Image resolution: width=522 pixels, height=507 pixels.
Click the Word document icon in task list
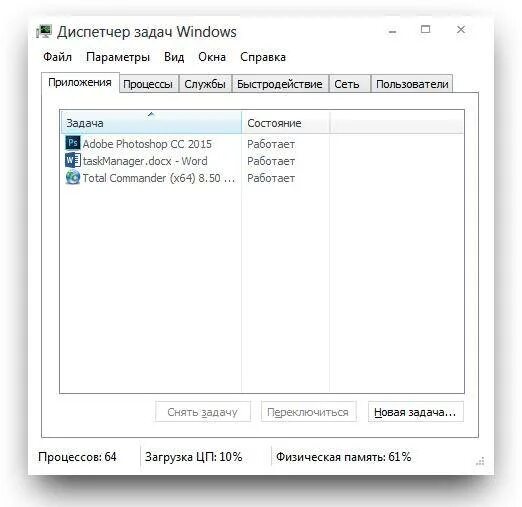coord(72,160)
